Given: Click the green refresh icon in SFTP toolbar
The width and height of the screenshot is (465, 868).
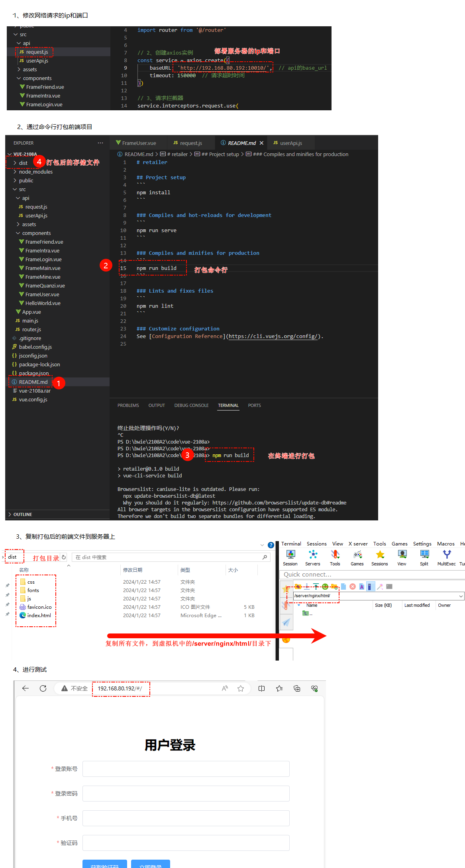Looking at the screenshot, I should [x=325, y=586].
